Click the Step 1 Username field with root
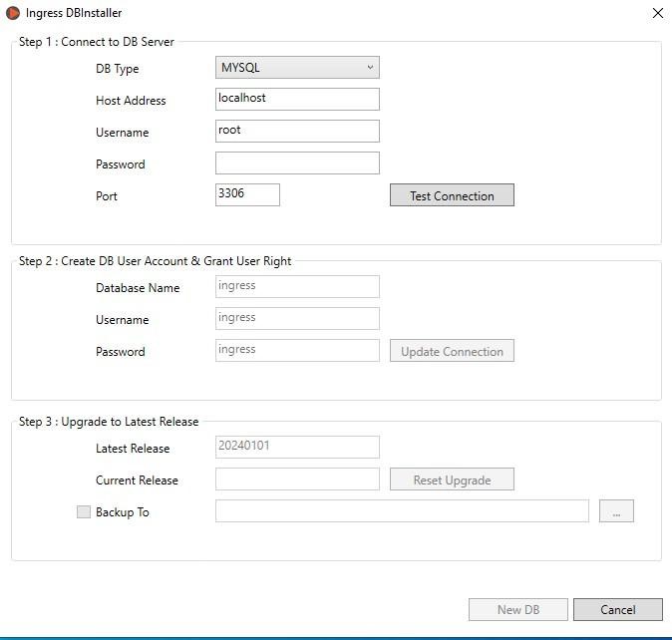672x640 pixels. tap(297, 131)
